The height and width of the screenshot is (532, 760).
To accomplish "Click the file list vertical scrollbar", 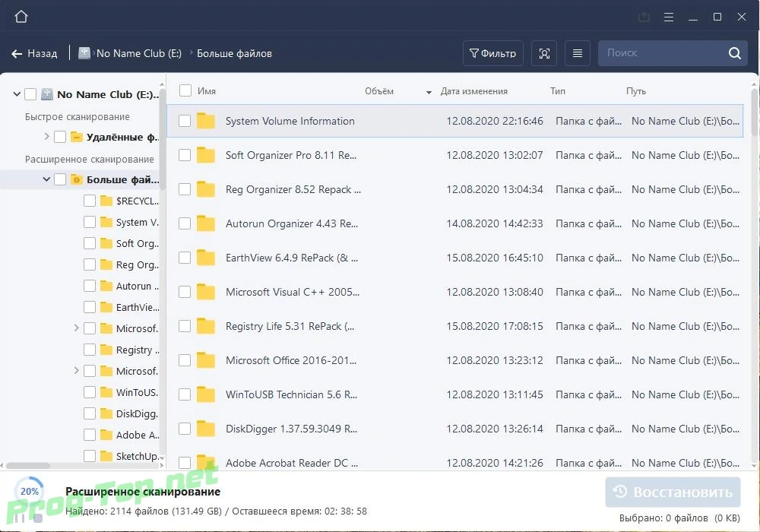I will pos(755,112).
